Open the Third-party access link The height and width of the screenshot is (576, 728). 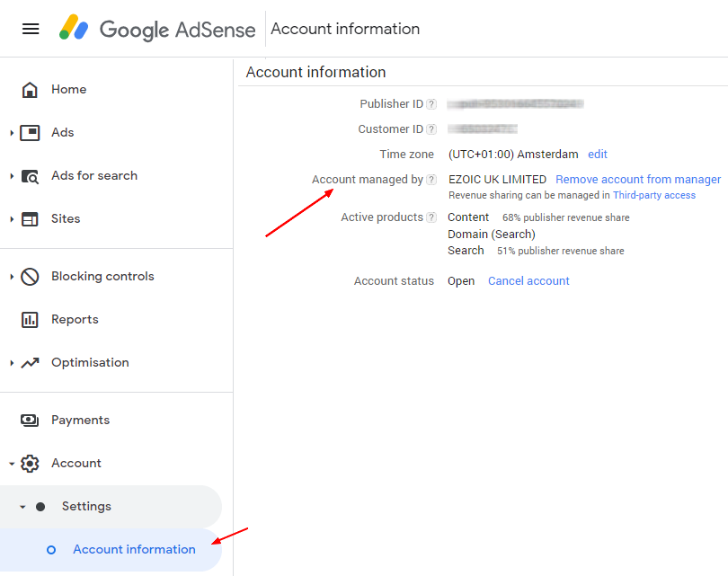(x=653, y=195)
